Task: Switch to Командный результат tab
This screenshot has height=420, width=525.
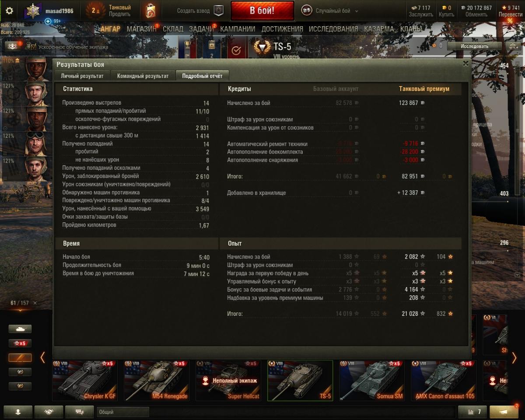Action: 143,76
